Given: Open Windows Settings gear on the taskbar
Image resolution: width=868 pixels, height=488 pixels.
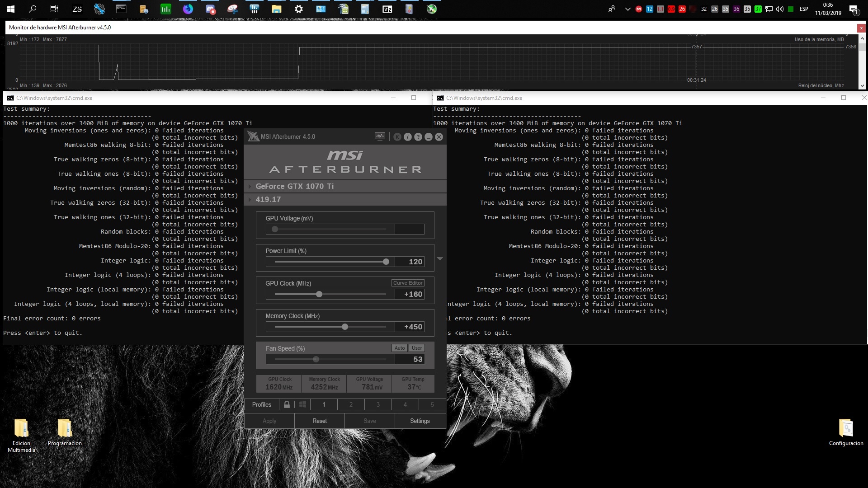Looking at the screenshot, I should (x=299, y=9).
